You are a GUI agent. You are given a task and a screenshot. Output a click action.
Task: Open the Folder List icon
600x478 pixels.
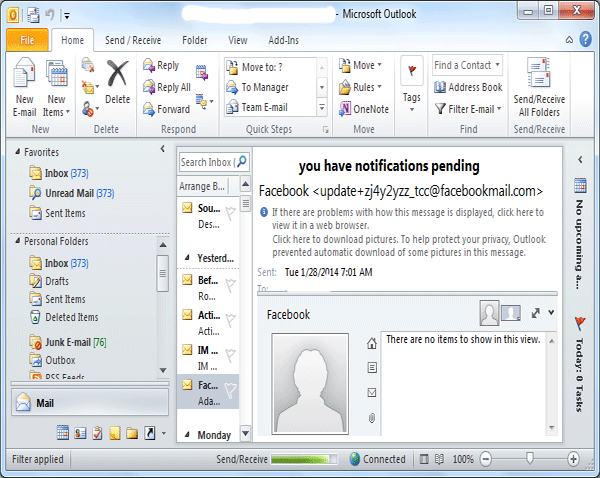click(x=132, y=433)
